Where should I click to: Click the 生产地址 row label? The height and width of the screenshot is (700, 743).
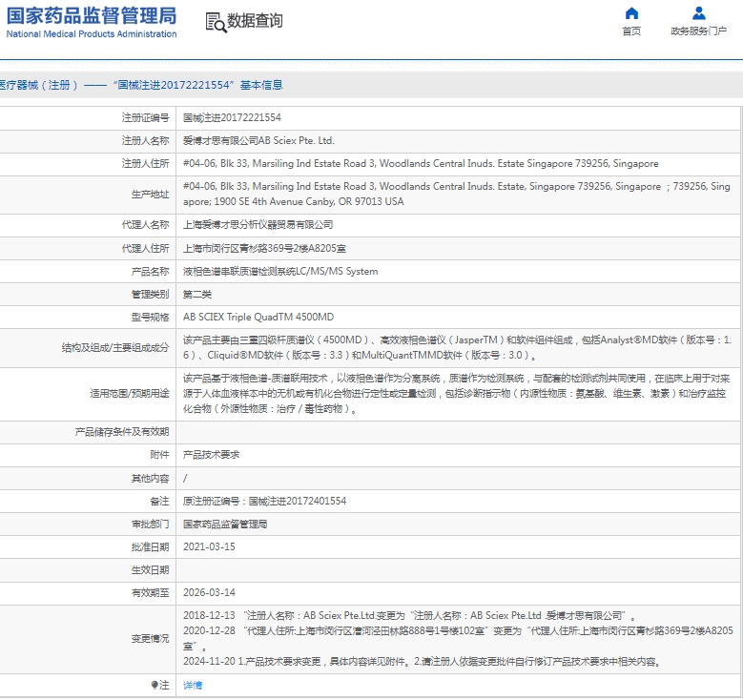[150, 195]
